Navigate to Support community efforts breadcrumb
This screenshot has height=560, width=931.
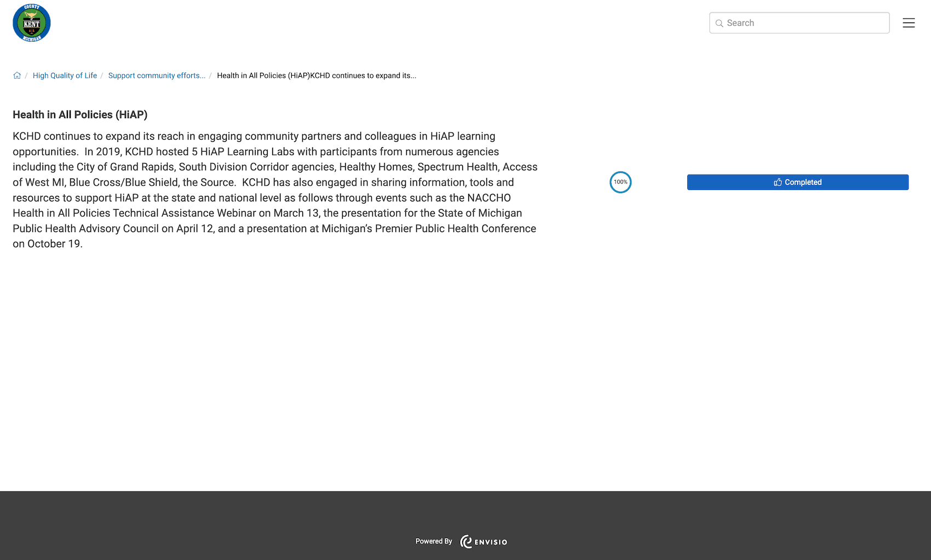pyautogui.click(x=157, y=76)
